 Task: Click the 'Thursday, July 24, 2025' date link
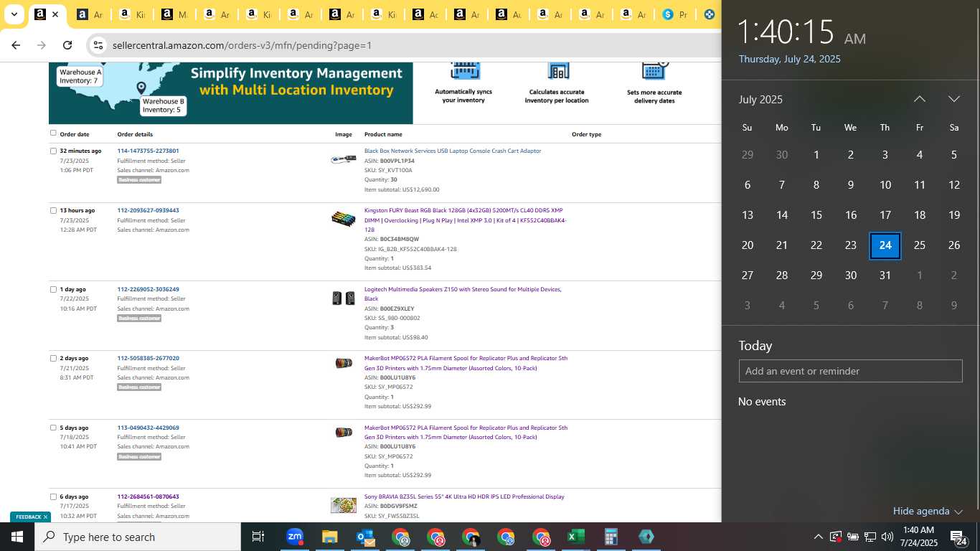coord(789,59)
